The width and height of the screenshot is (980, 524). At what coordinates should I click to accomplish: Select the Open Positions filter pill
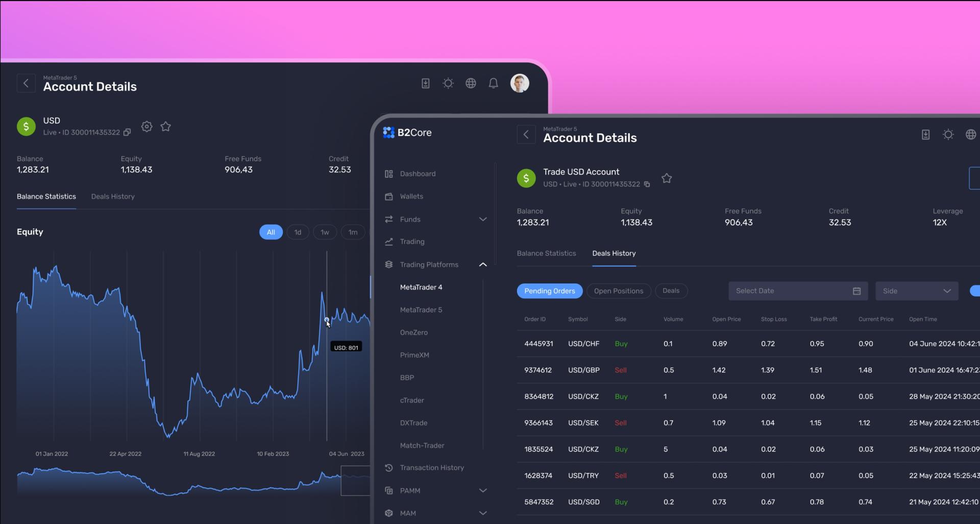coord(618,291)
